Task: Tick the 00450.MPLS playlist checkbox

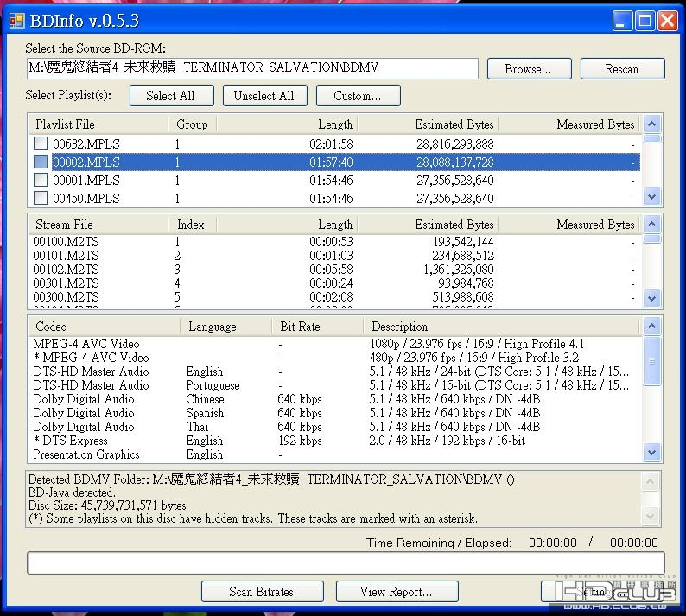Action: tap(41, 198)
